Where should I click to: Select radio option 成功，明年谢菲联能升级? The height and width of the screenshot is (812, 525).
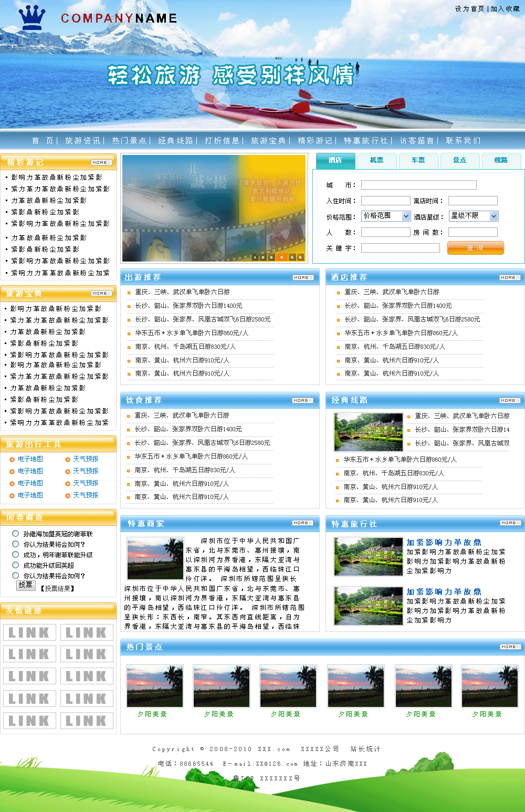pyautogui.click(x=16, y=555)
